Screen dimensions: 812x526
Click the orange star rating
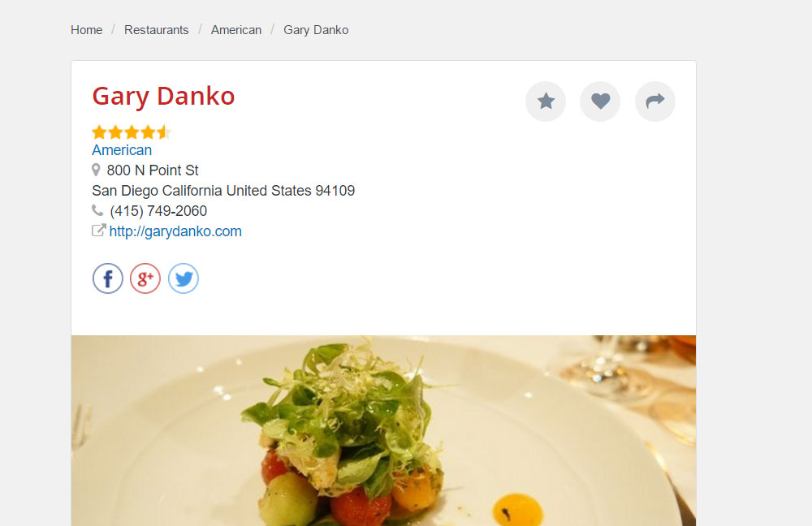132,132
